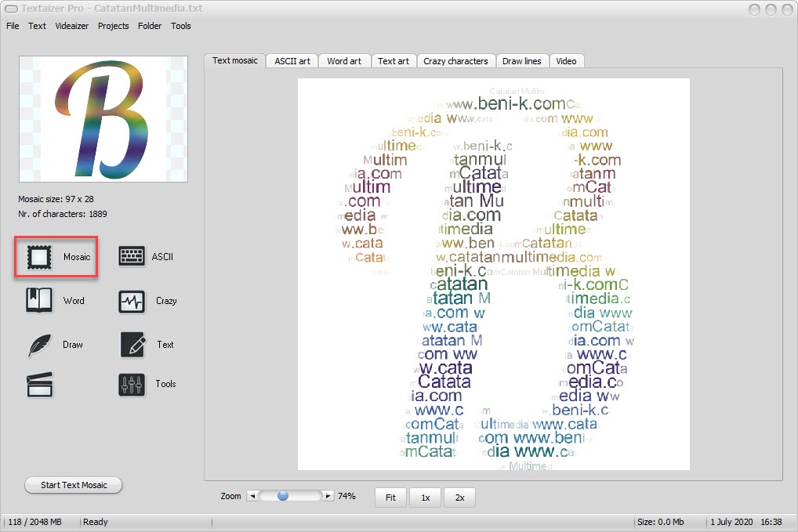
Task: Open the Crazy characters waveform icon
Action: tap(132, 301)
